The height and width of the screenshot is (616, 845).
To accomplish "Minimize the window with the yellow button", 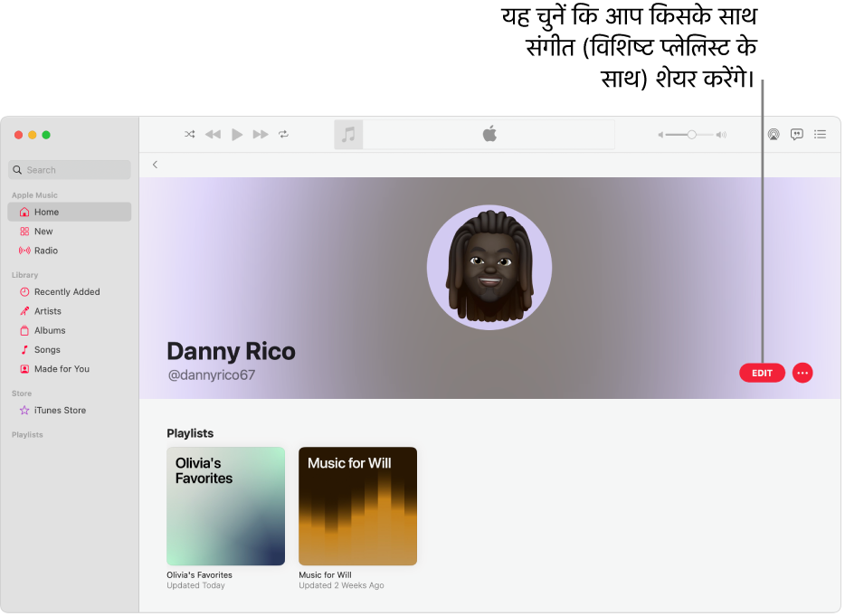I will (x=33, y=135).
